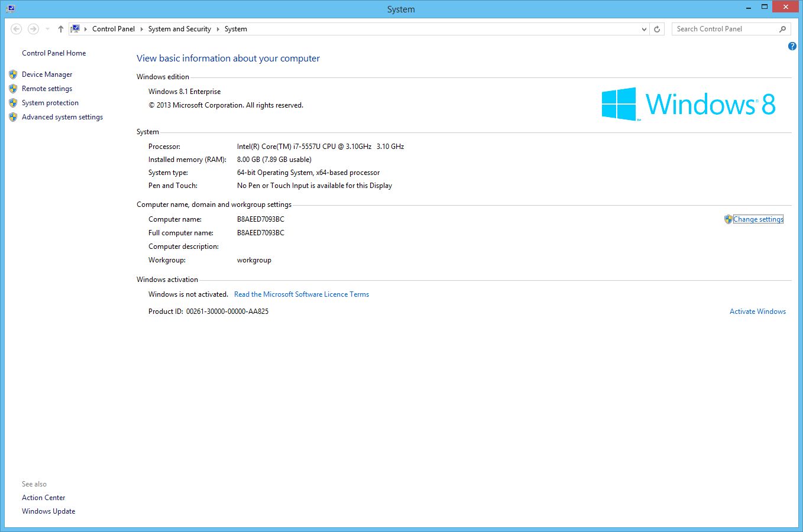Expand the chevron before Control Panel breadcrumb
The image size is (803, 532).
click(x=86, y=29)
